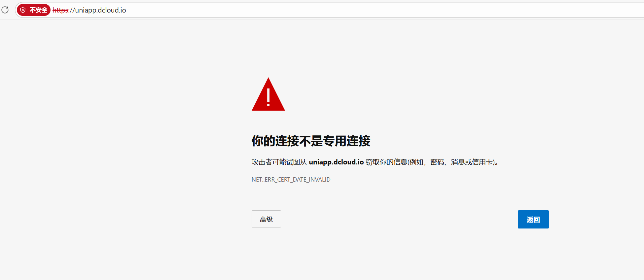Click the red warning triangle icon
The height and width of the screenshot is (280, 644).
pos(268,94)
